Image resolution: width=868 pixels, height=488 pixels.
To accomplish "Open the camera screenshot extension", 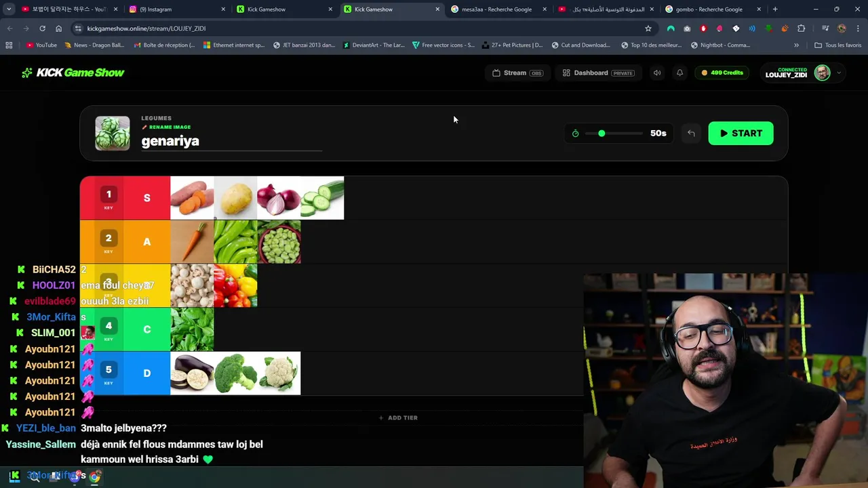I will click(687, 28).
